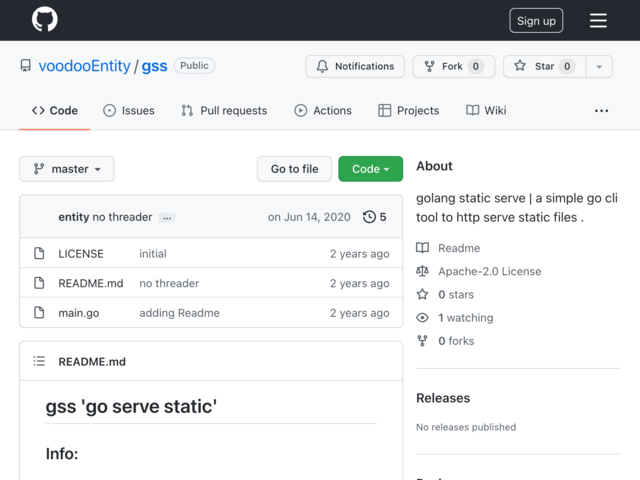Expand the star list dropdown arrow

tap(599, 67)
